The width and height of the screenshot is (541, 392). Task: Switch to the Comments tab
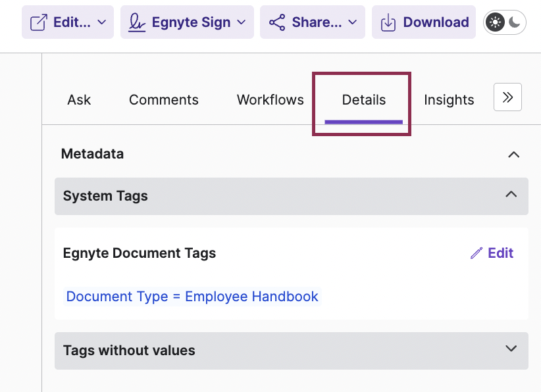(164, 99)
